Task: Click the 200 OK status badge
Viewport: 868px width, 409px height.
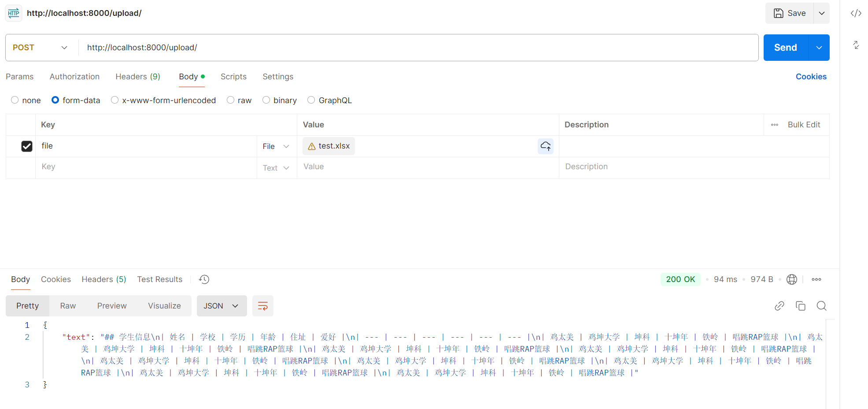Action: click(680, 279)
